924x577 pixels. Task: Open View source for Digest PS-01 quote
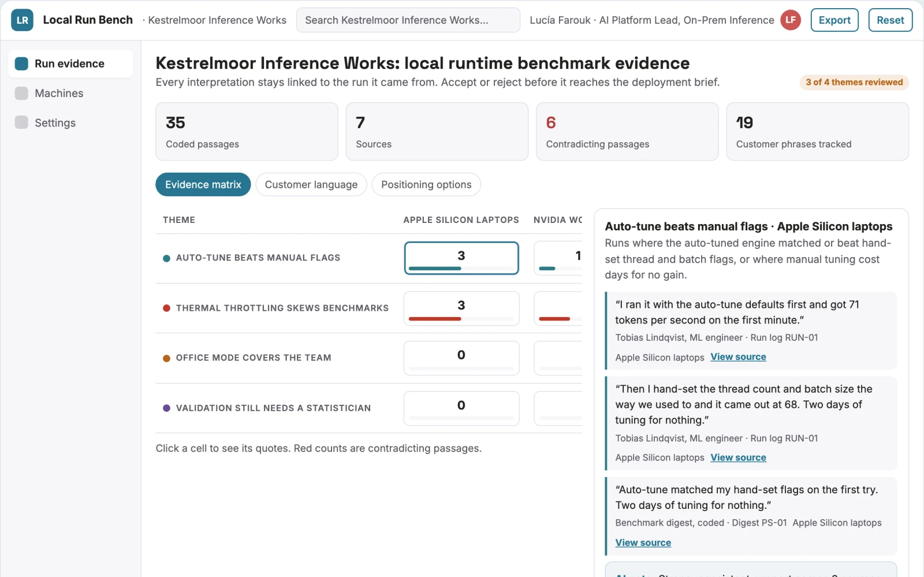[643, 543]
